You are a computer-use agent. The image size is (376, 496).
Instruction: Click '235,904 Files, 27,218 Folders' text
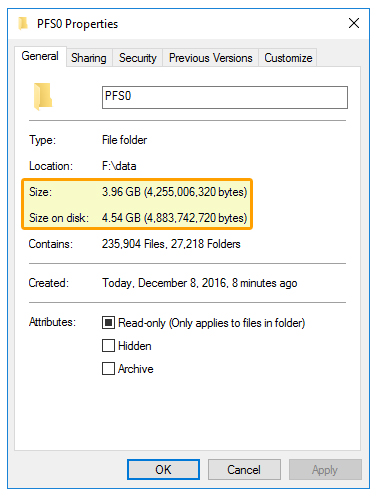point(171,244)
